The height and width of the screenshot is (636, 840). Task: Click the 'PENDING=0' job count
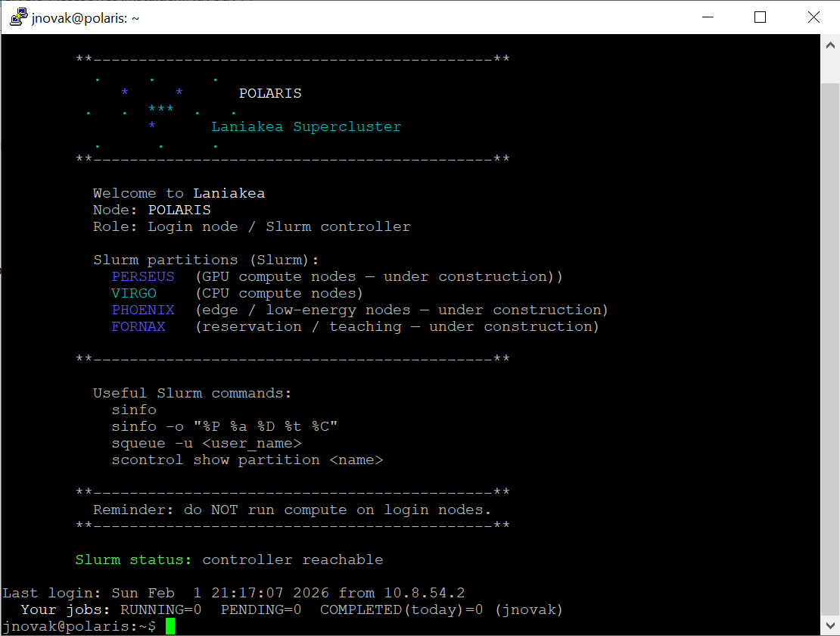pyautogui.click(x=261, y=609)
